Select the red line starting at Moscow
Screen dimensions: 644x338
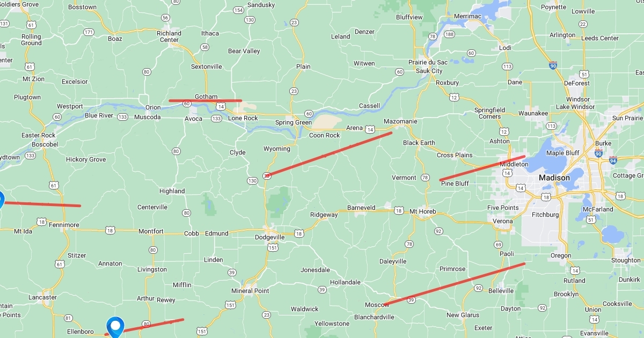coord(455,284)
